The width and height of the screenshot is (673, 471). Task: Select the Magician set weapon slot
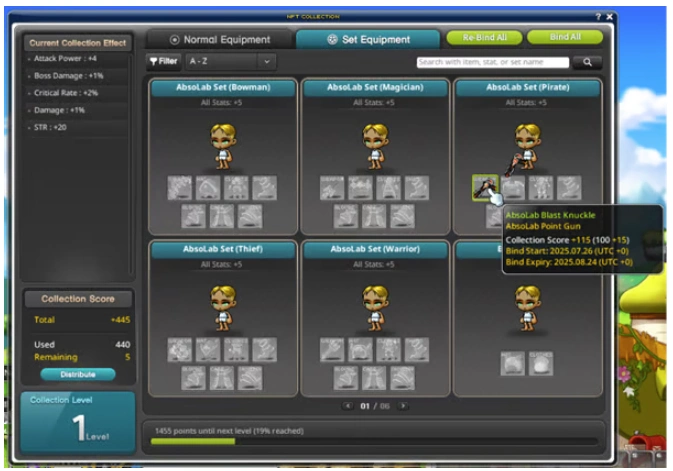pyautogui.click(x=332, y=188)
